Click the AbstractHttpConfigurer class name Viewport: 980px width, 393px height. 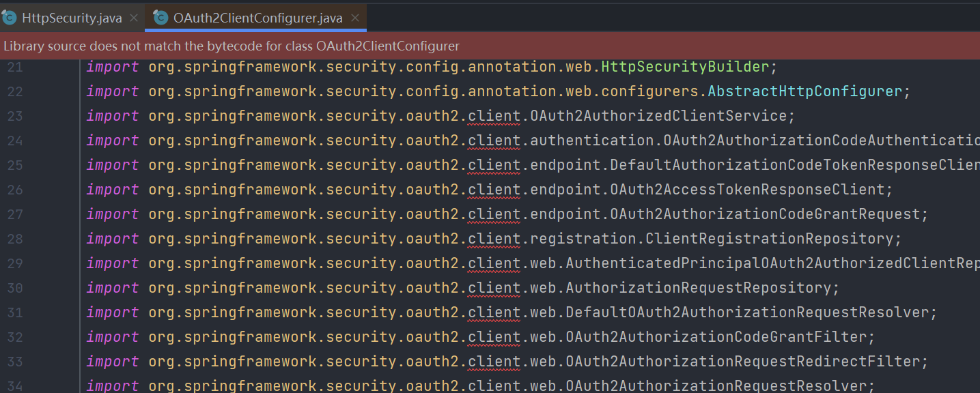click(804, 91)
